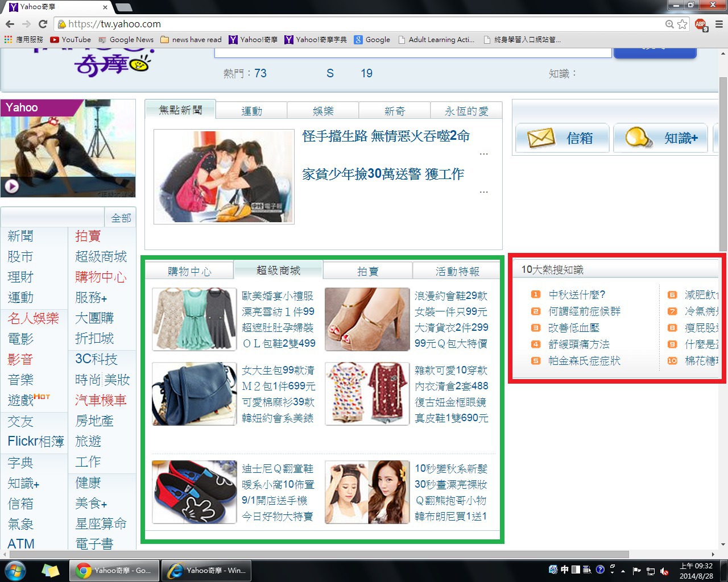Click the 信箱 mail envelope button
This screenshot has height=582, width=728.
pos(562,138)
